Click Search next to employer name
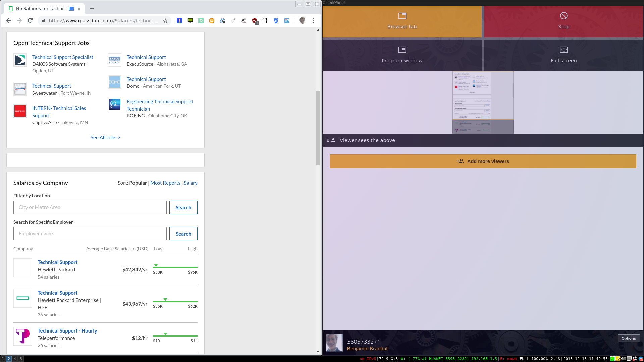Image resolution: width=644 pixels, height=362 pixels. (x=183, y=234)
